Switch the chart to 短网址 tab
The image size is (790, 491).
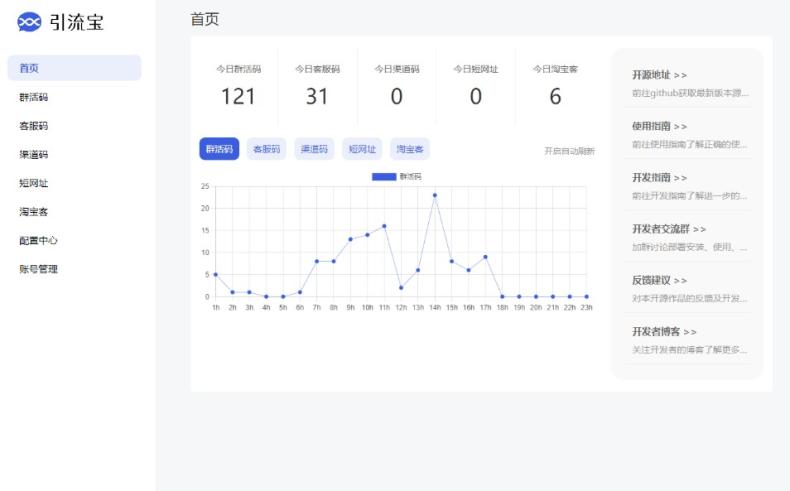362,149
